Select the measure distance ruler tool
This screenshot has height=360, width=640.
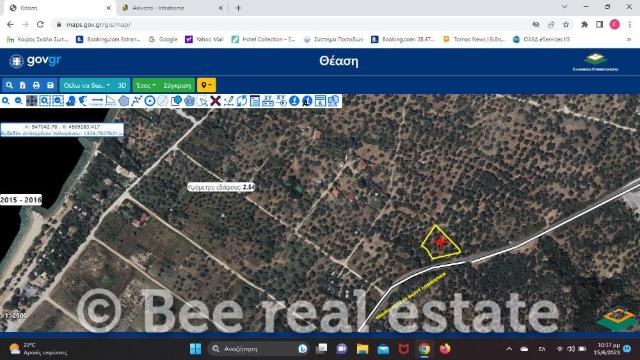[x=97, y=101]
